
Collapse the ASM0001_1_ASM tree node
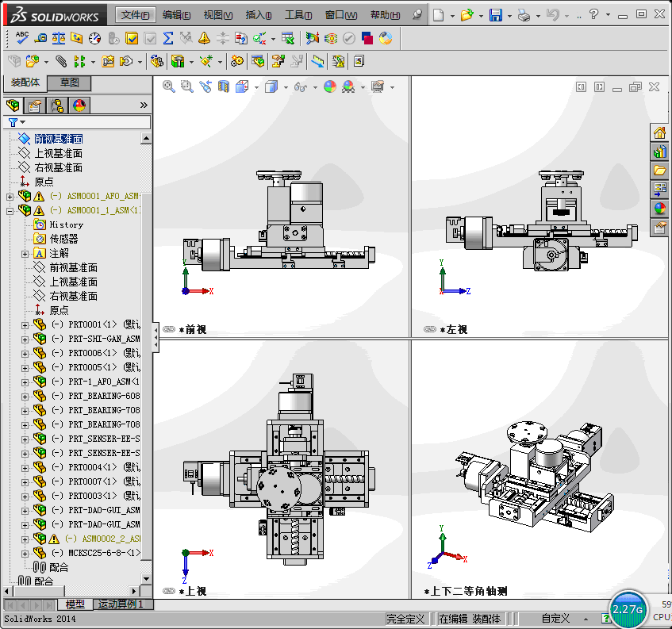pos(10,211)
